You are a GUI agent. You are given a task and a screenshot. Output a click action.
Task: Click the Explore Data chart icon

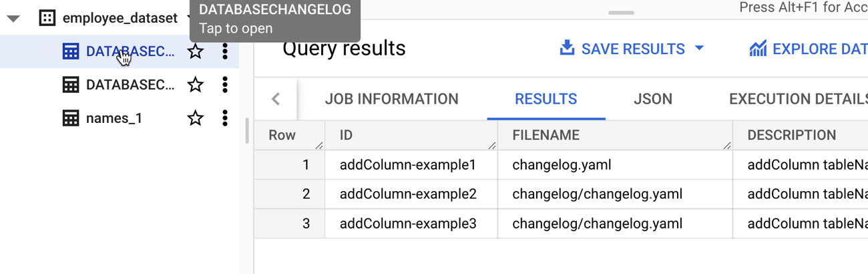point(758,49)
